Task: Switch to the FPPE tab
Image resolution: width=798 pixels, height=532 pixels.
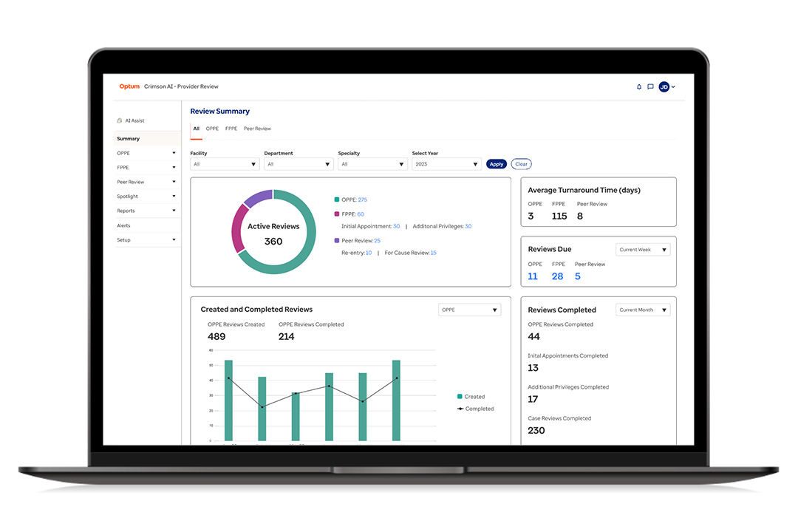Action: (x=231, y=129)
